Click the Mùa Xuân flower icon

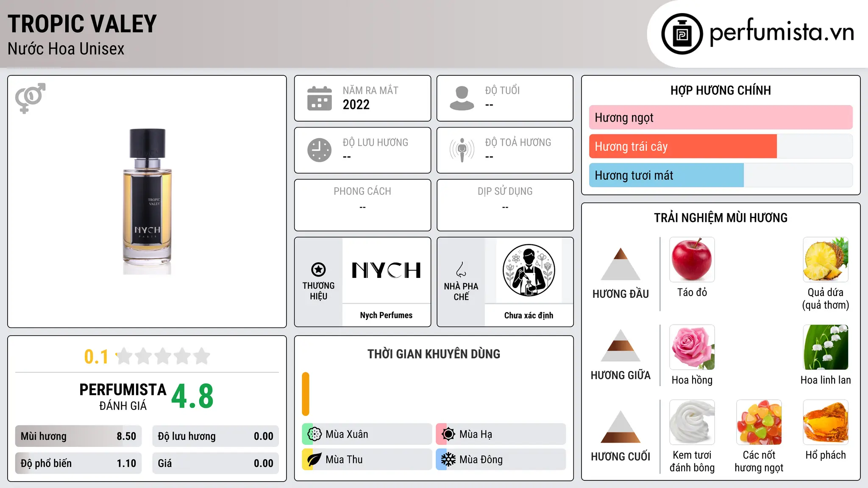pos(314,434)
